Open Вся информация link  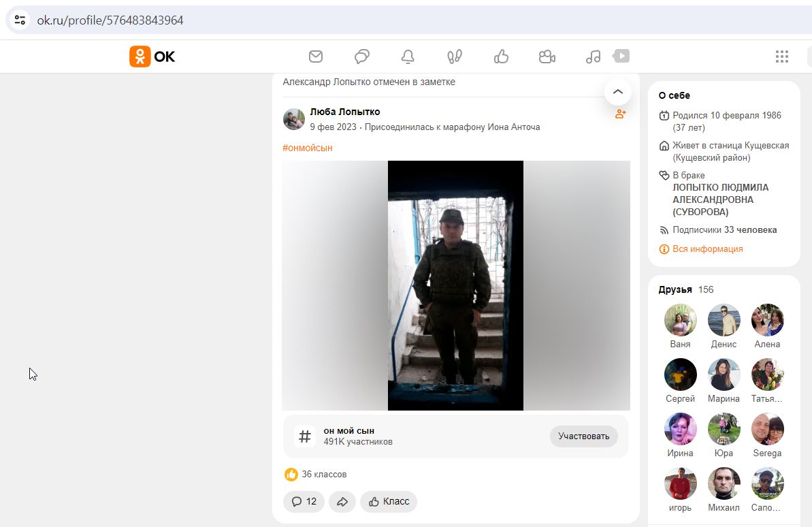(x=707, y=249)
